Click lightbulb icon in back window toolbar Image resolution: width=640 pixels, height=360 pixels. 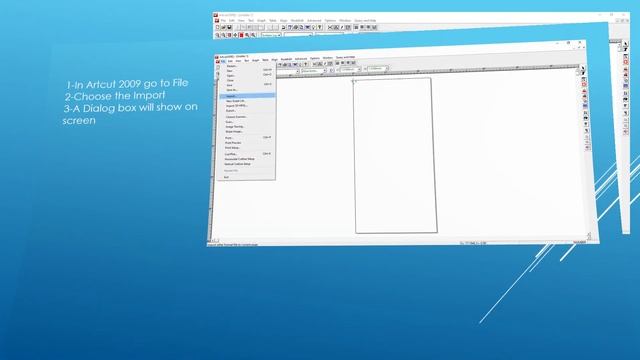click(x=313, y=27)
